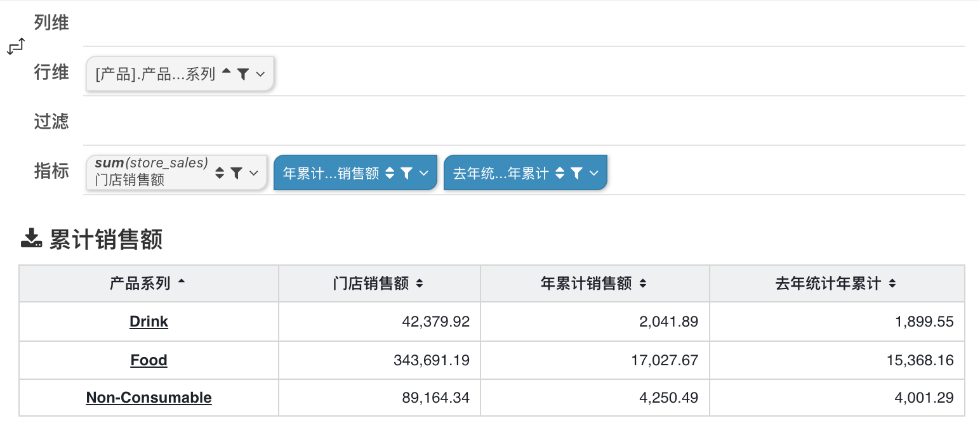
Task: Toggle sort on 去年统...年累计 chip
Action: 560,173
